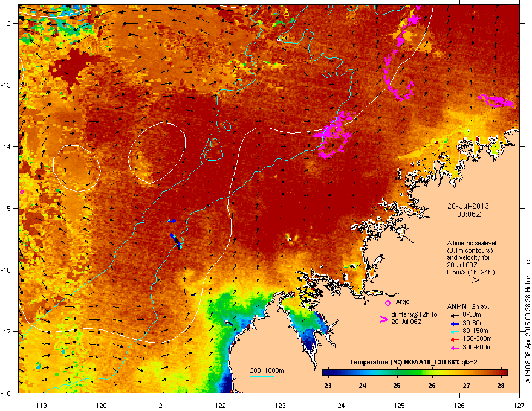Click the vertical IMOS Hobart time copyright text
Viewport: 532px width, 411px height.
click(528, 322)
